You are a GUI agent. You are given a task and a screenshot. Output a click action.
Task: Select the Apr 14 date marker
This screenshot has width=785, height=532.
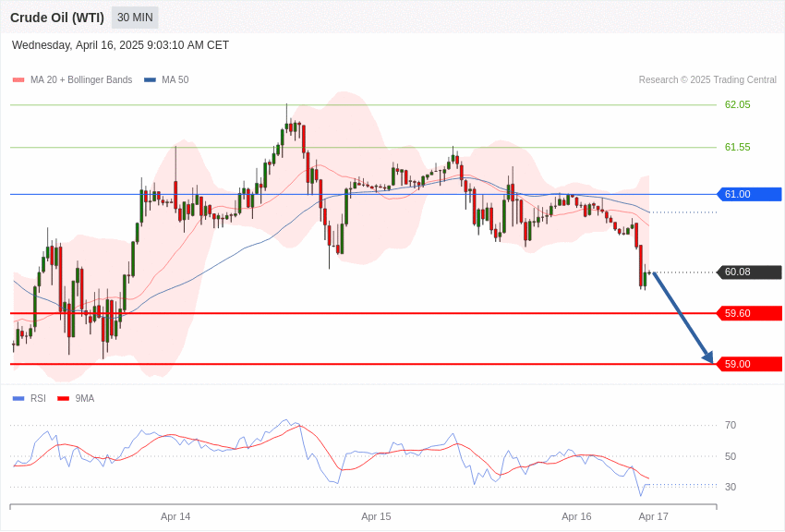tap(175, 516)
